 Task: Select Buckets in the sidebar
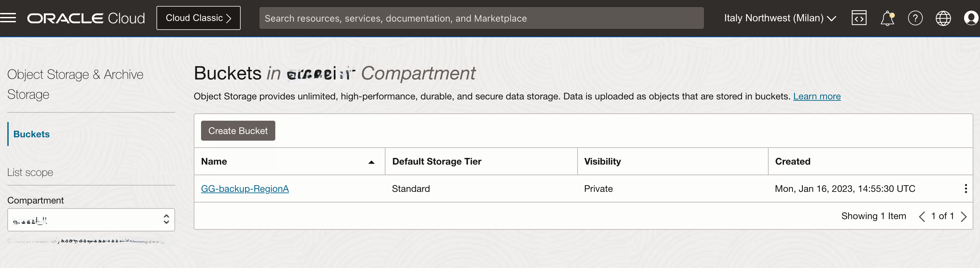click(x=32, y=134)
